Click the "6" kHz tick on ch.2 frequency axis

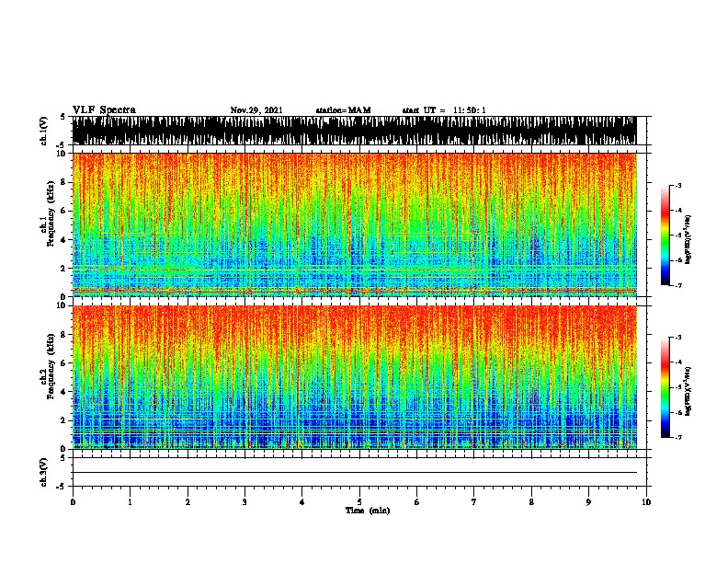pyautogui.click(x=63, y=362)
